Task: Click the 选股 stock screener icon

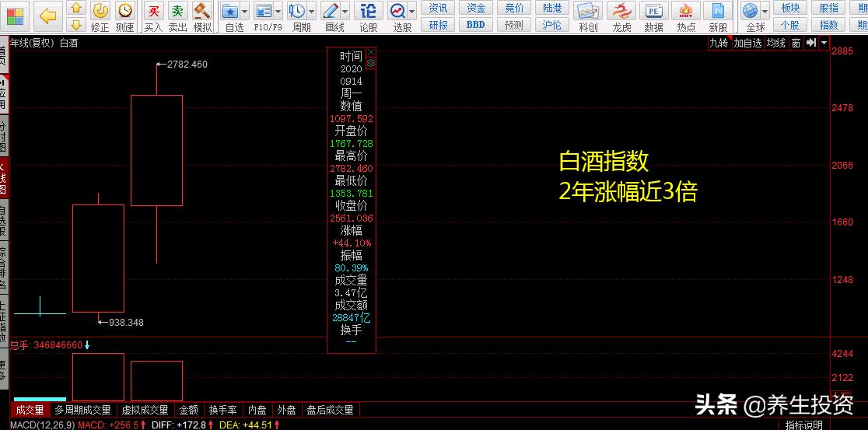Action: click(397, 11)
